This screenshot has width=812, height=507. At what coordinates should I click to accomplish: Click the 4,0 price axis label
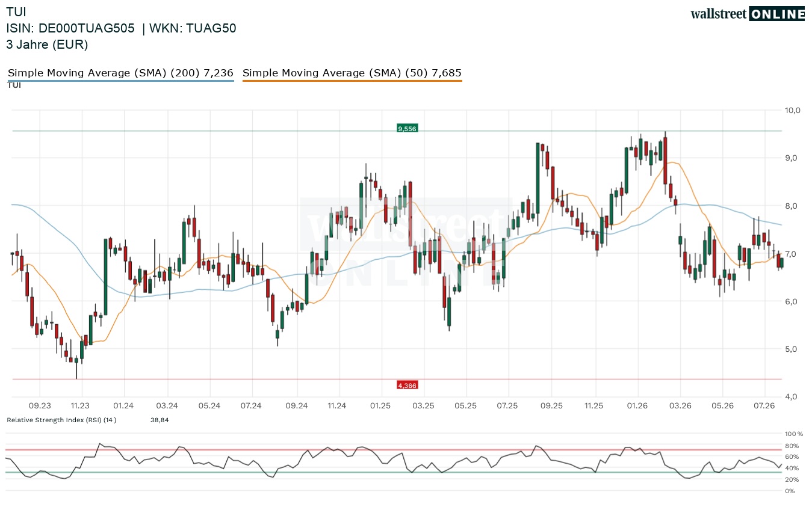pyautogui.click(x=792, y=396)
